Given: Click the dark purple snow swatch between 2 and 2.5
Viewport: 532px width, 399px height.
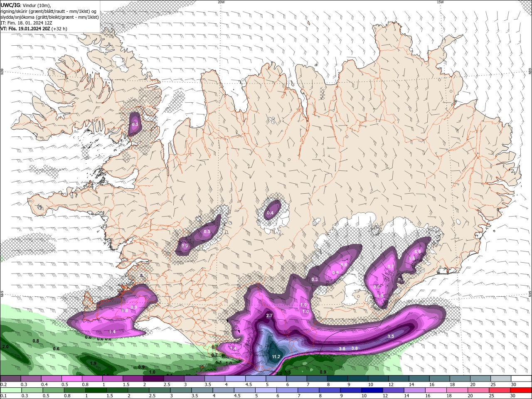Looking at the screenshot, I should click(x=153, y=379).
